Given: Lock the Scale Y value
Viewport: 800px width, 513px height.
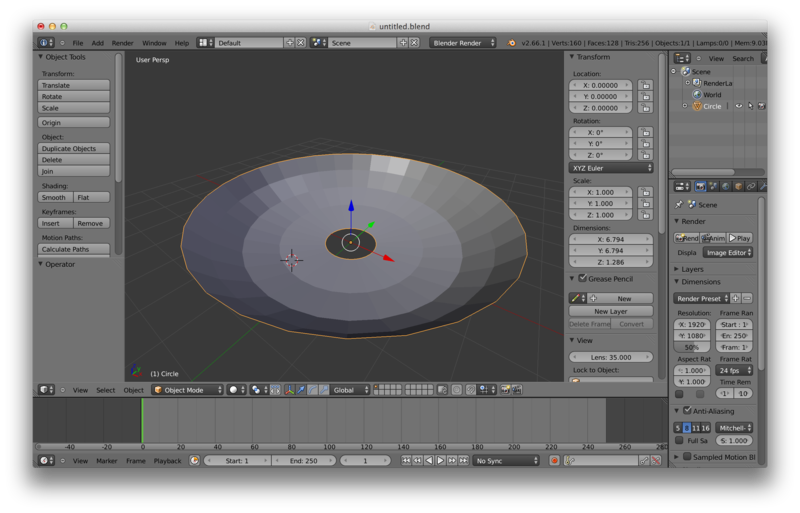Looking at the screenshot, I should click(645, 203).
